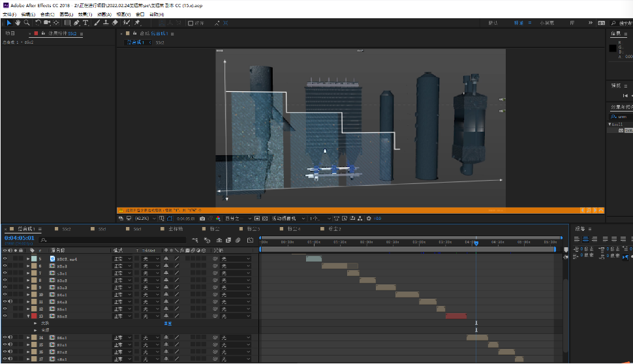Open the composition flowchart icon in viewer
Screen dimensions: 633x364
(x=360, y=219)
